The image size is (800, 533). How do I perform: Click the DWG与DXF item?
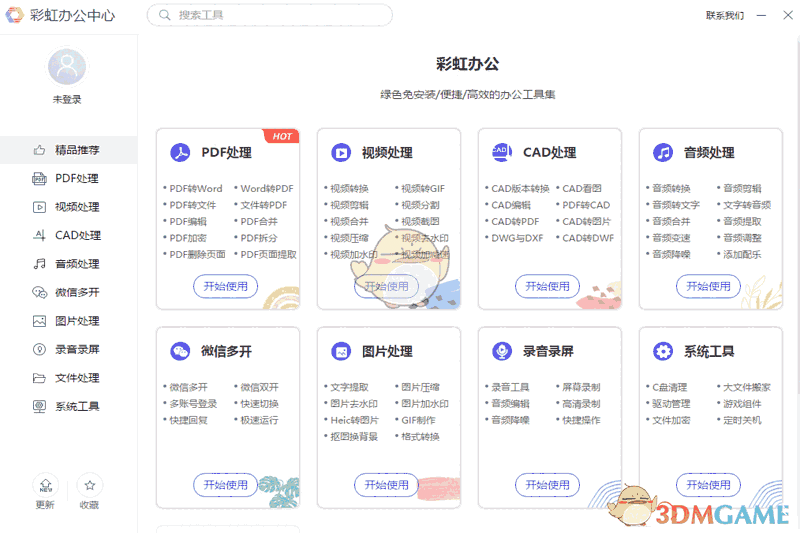tap(517, 238)
